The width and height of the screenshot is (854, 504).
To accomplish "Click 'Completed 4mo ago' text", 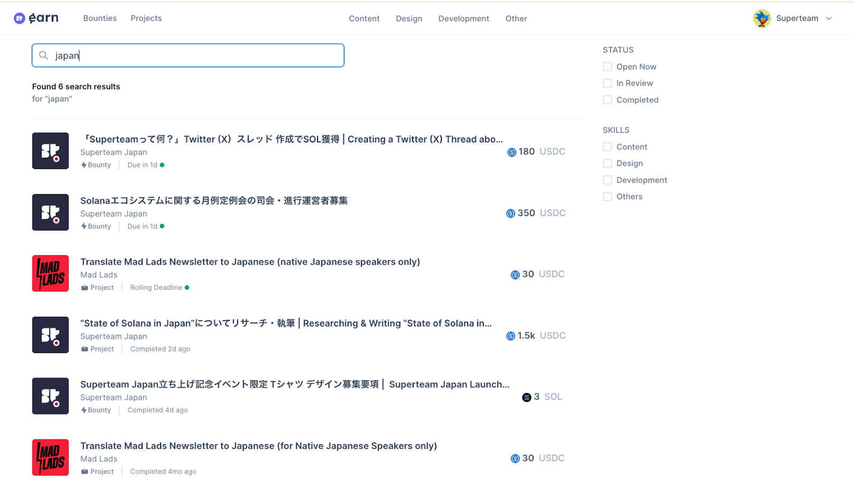I will [163, 471].
